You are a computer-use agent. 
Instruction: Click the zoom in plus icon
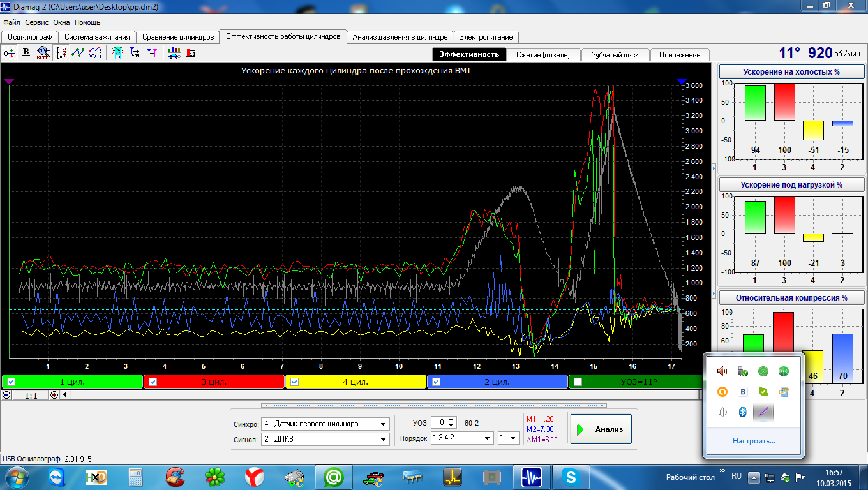(x=54, y=395)
